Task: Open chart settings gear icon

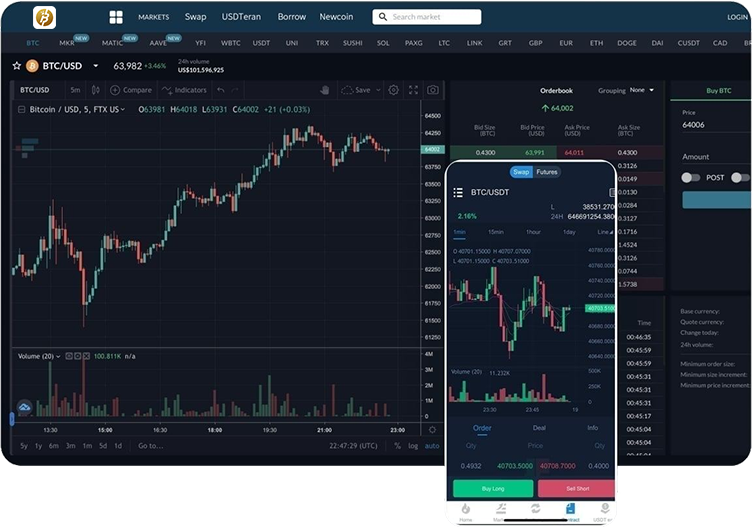Action: tap(394, 90)
